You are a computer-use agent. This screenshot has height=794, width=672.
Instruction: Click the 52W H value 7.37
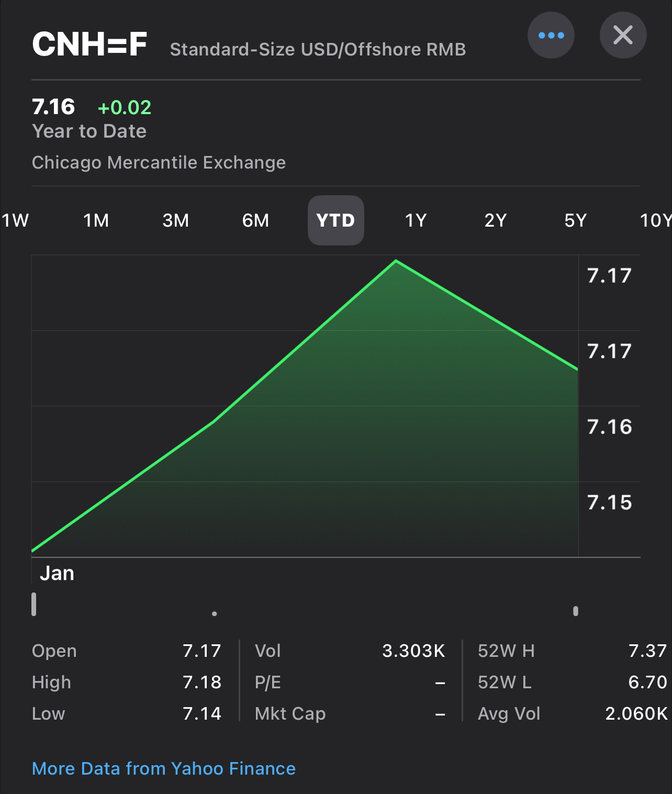(647, 651)
